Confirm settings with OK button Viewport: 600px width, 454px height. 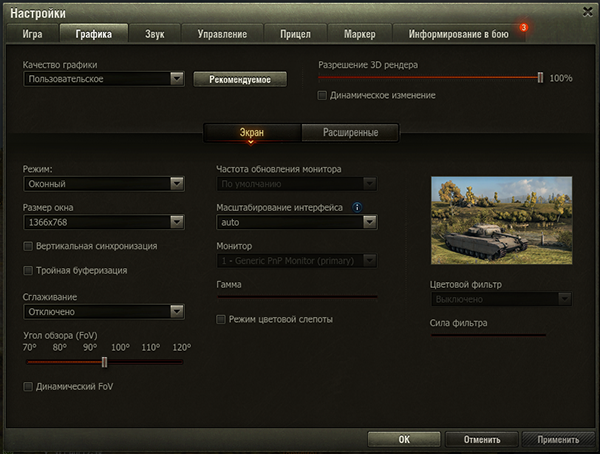tap(404, 439)
